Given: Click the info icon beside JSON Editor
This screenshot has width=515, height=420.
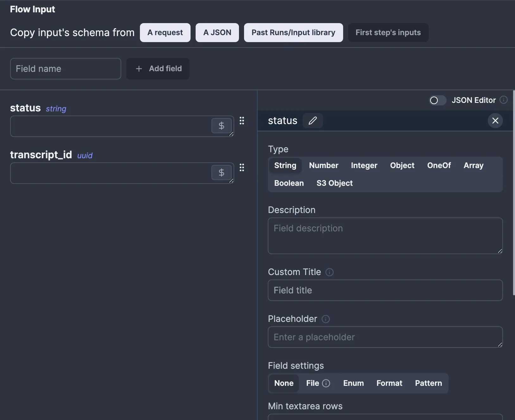Looking at the screenshot, I should [503, 100].
